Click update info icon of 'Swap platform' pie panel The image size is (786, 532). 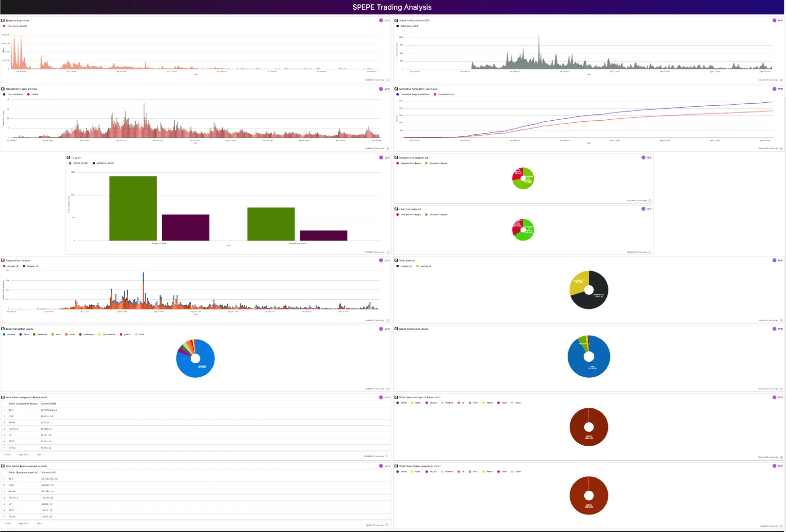781,321
